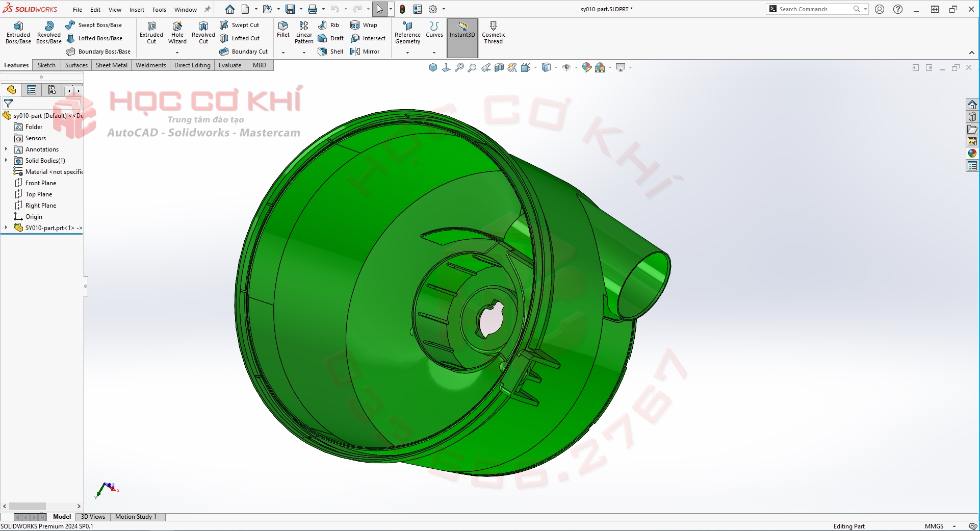Select the Mirror feature tool
The image size is (980, 531).
[x=365, y=52]
